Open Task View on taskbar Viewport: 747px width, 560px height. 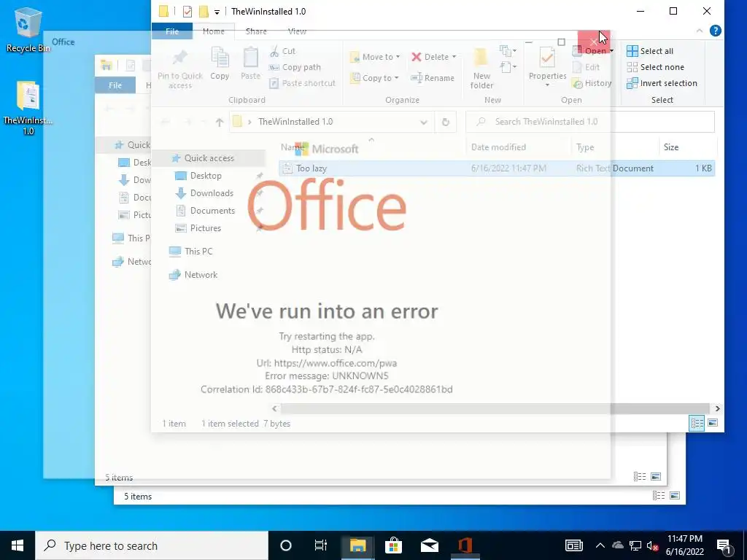coord(321,545)
